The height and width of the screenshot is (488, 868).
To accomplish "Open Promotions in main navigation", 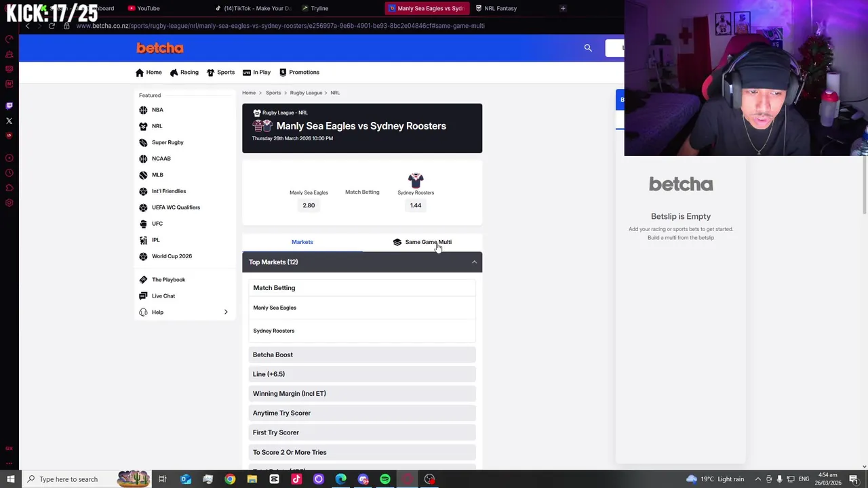I will [x=299, y=73].
